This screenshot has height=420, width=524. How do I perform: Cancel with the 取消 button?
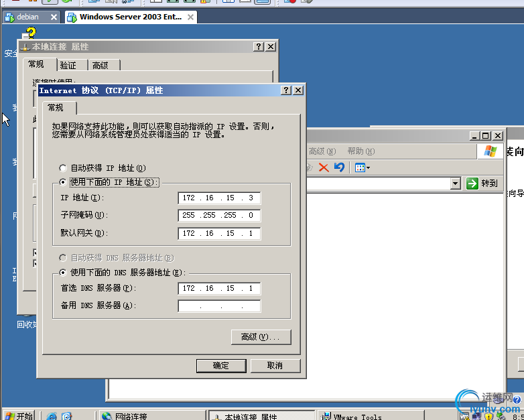275,366
